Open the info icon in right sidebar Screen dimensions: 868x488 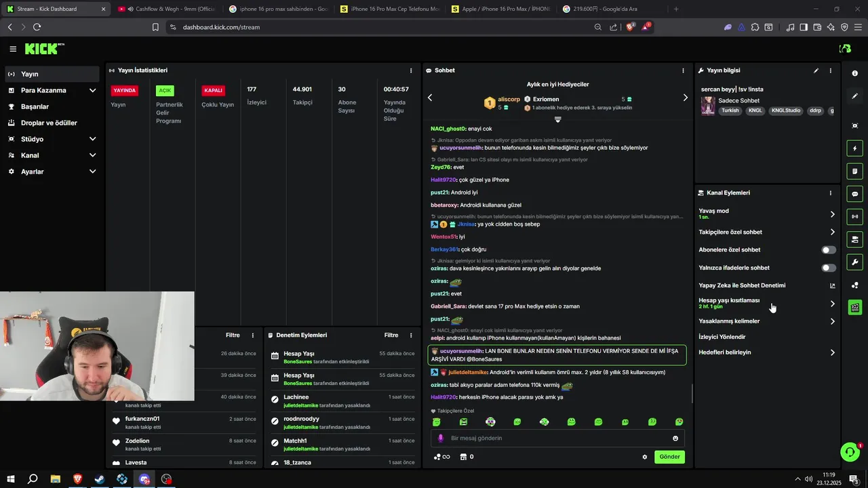point(855,73)
